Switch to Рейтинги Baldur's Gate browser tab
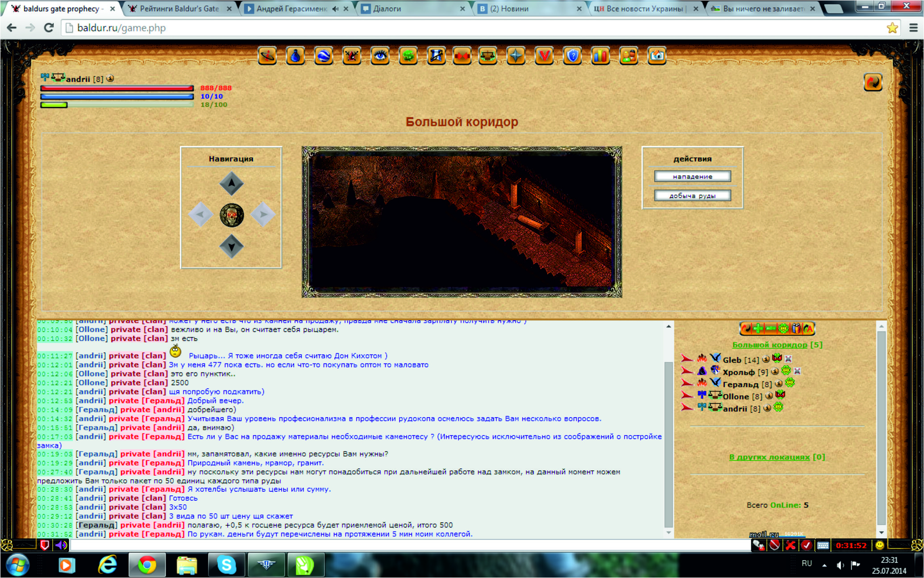Image resolution: width=924 pixels, height=578 pixels. pyautogui.click(x=179, y=8)
